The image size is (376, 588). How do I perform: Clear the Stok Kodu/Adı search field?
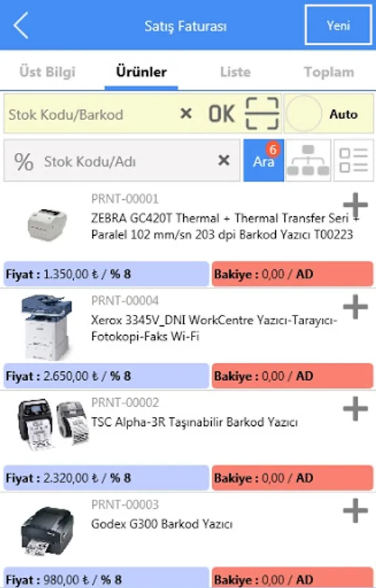[224, 161]
